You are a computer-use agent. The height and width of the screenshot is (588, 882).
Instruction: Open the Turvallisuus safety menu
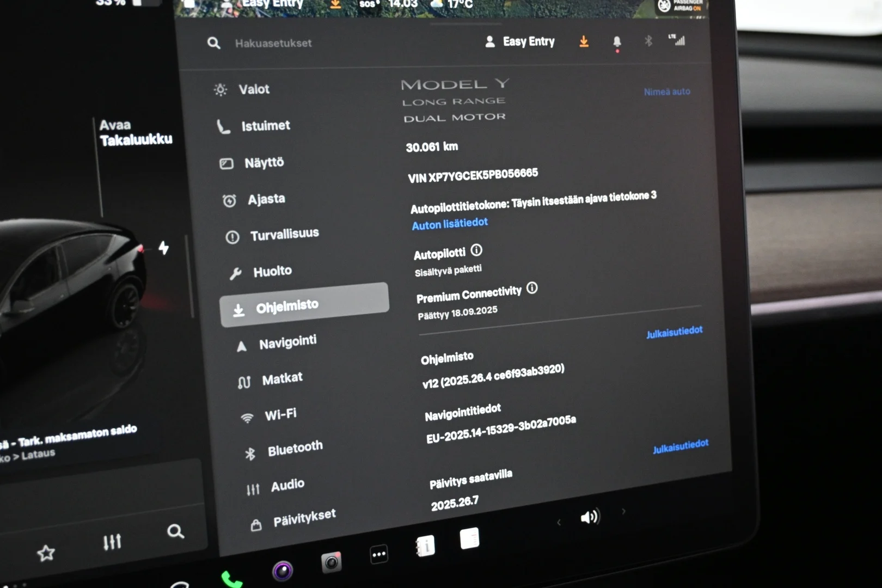tap(272, 235)
